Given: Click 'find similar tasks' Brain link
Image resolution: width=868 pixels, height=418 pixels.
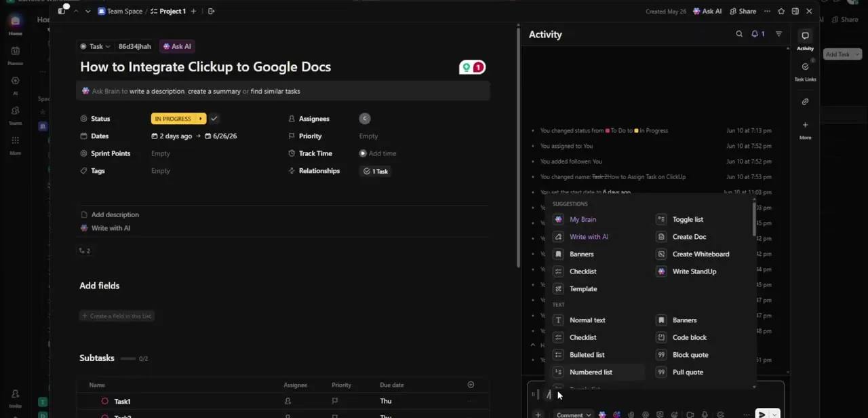Looking at the screenshot, I should tap(275, 91).
